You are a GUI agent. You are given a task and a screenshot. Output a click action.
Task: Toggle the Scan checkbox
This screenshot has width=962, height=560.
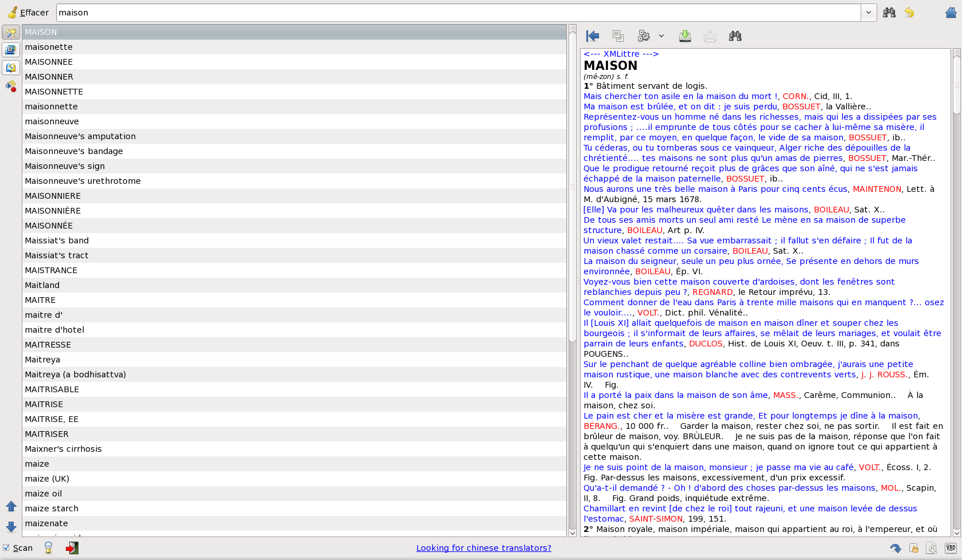[x=6, y=548]
